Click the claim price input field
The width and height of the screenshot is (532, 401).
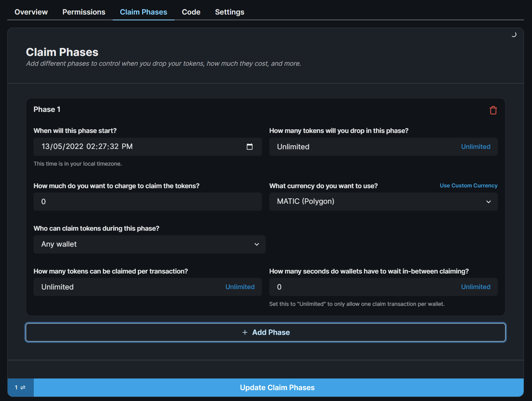pyautogui.click(x=148, y=202)
